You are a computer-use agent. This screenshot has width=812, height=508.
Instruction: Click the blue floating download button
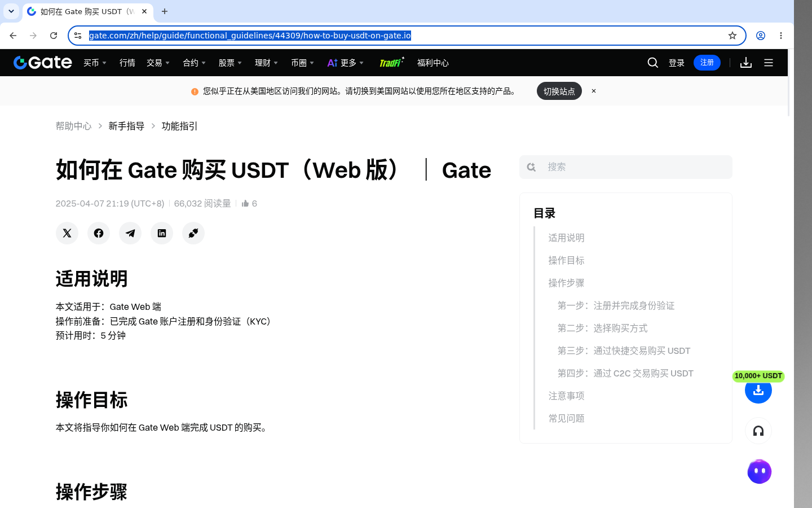tap(758, 390)
